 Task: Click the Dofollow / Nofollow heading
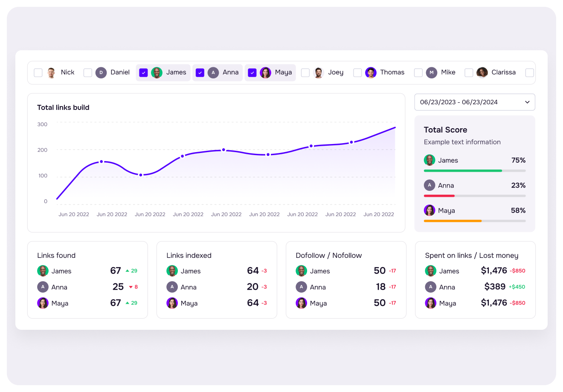pos(328,256)
